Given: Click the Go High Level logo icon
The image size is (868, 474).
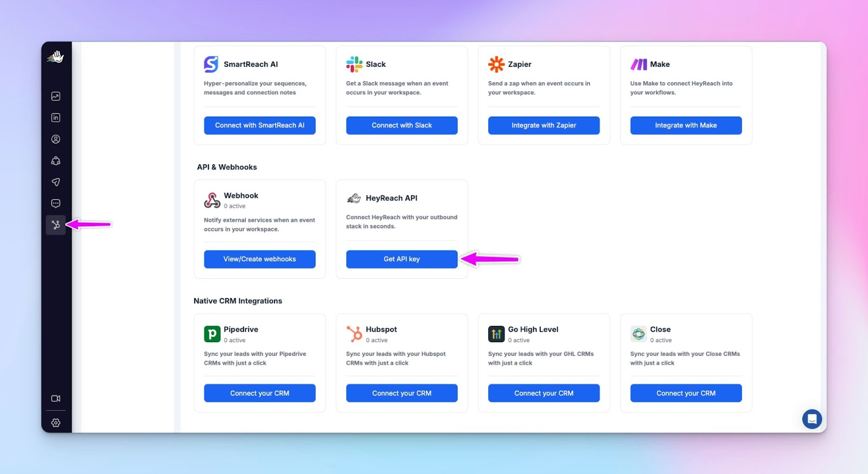Looking at the screenshot, I should click(x=496, y=334).
